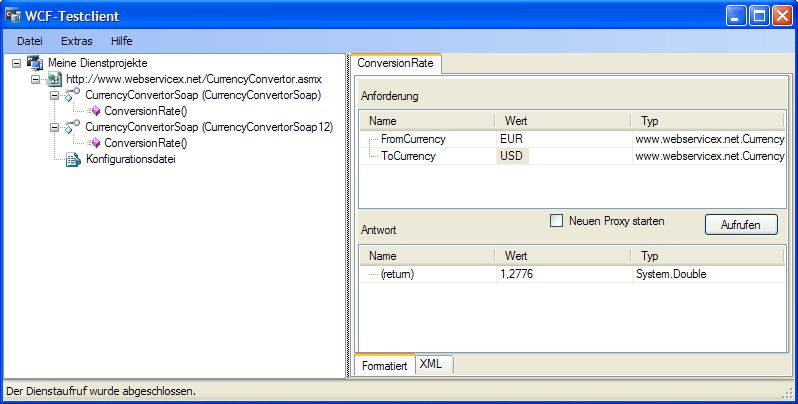Screen dimensions: 798x404
Task: Select ConversionRate() under first CurrencyConvertorSoap
Action: pyautogui.click(x=146, y=111)
